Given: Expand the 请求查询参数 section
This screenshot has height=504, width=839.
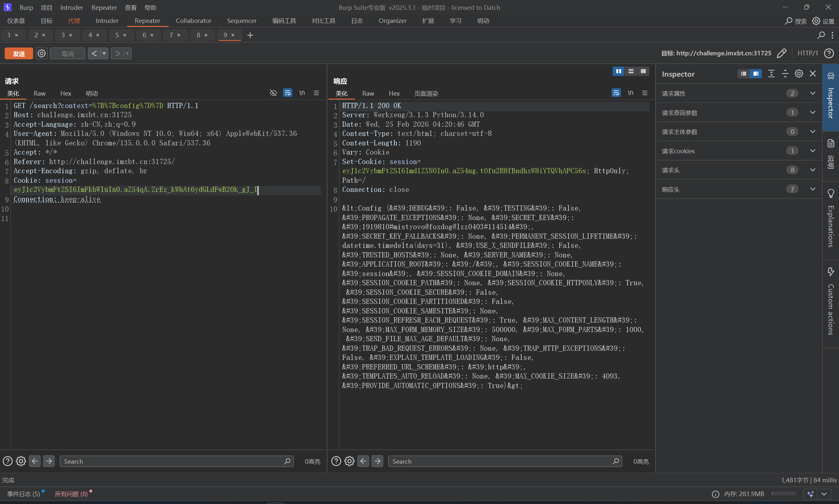Looking at the screenshot, I should (x=812, y=112).
